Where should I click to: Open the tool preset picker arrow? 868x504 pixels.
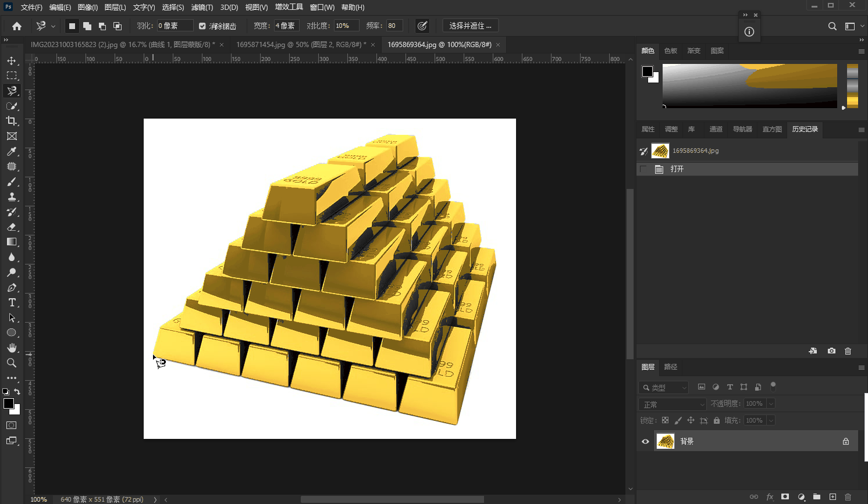point(53,26)
